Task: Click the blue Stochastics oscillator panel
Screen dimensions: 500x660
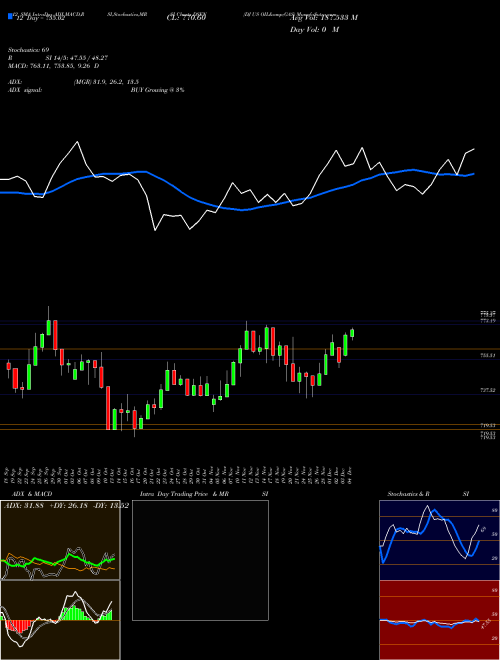Action: click(x=439, y=540)
